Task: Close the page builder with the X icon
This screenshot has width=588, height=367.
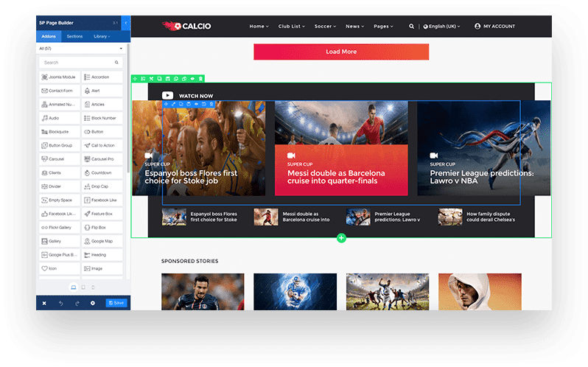Action: point(44,303)
